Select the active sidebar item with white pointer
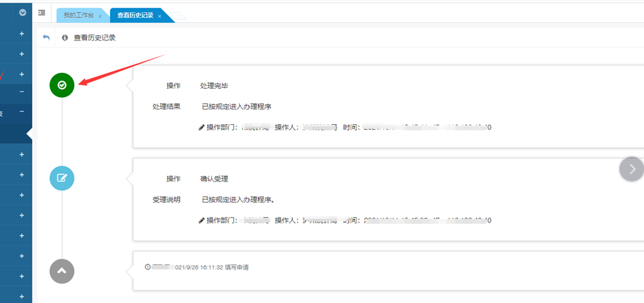644x303 pixels. click(14, 133)
